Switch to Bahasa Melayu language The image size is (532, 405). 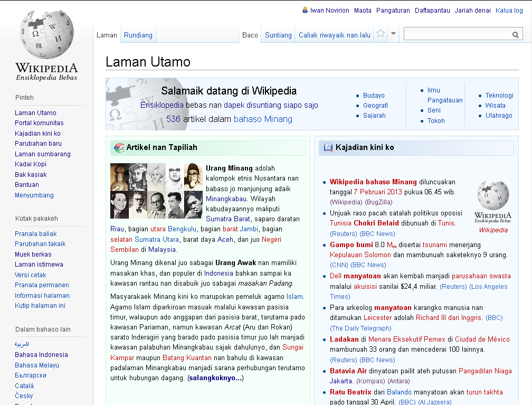36,365
